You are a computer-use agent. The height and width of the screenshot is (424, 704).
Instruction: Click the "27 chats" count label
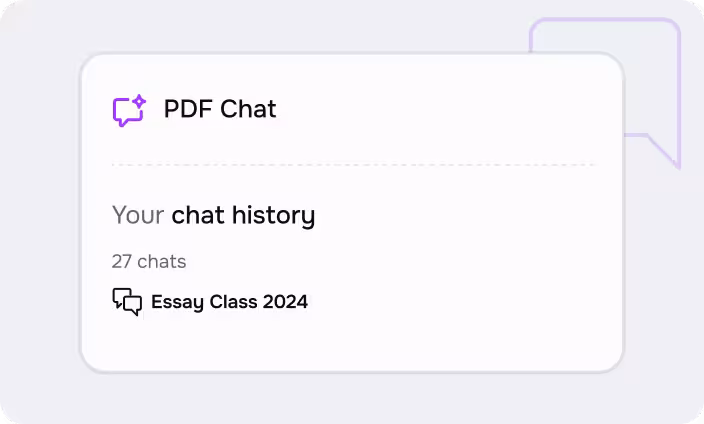pyautogui.click(x=149, y=262)
